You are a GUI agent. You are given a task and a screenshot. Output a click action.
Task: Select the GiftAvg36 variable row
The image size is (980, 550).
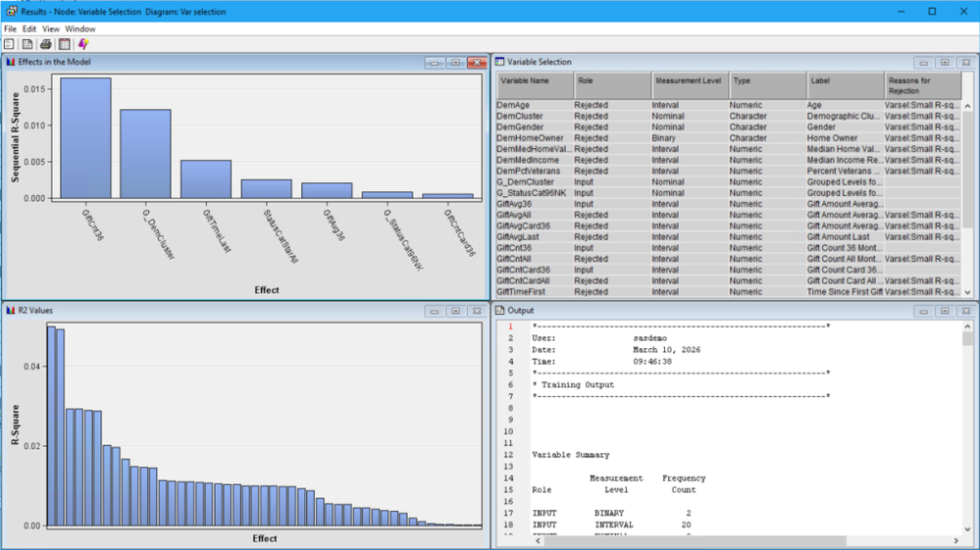(729, 204)
